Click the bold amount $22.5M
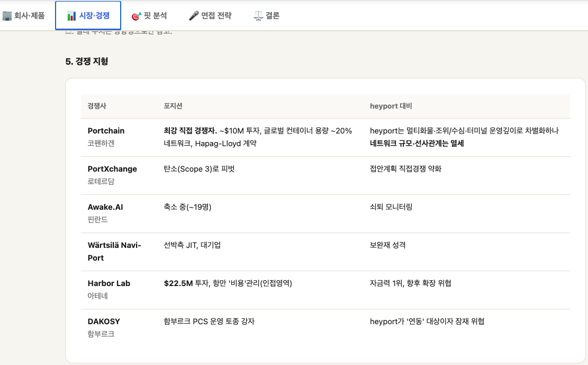The width and height of the screenshot is (588, 365). 178,283
